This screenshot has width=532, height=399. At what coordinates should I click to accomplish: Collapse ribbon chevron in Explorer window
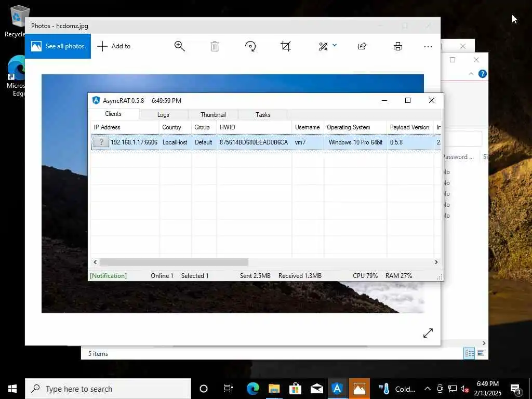coord(471,74)
